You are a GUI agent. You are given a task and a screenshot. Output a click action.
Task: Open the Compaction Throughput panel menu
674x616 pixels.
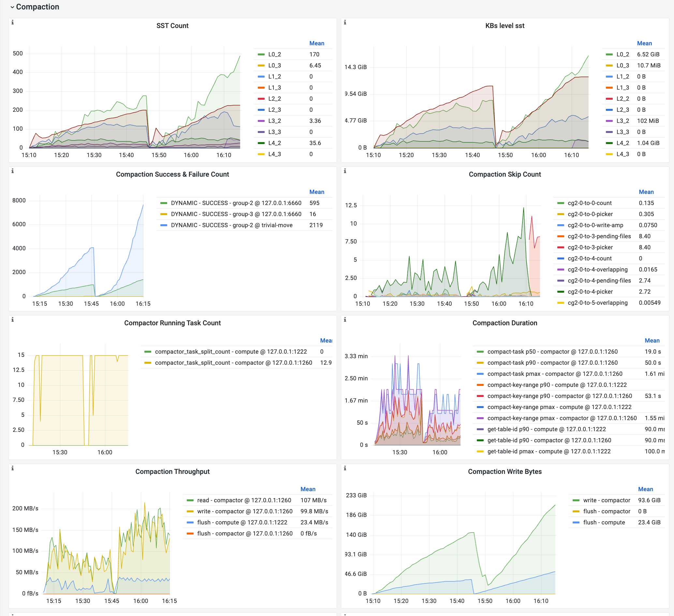(x=172, y=471)
